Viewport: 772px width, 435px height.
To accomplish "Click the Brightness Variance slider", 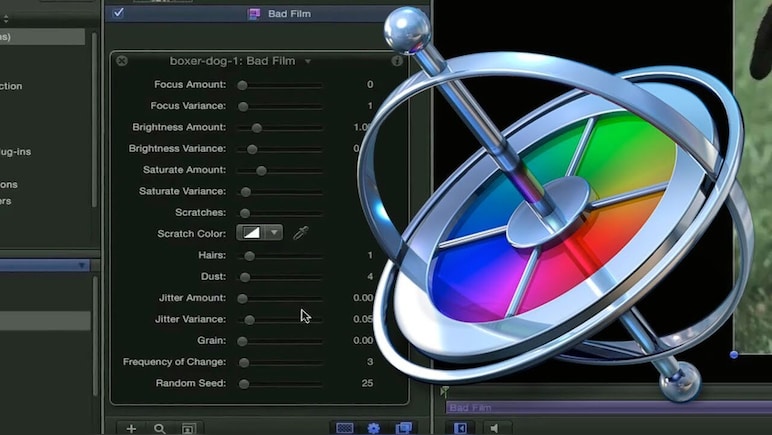I will pyautogui.click(x=280, y=149).
